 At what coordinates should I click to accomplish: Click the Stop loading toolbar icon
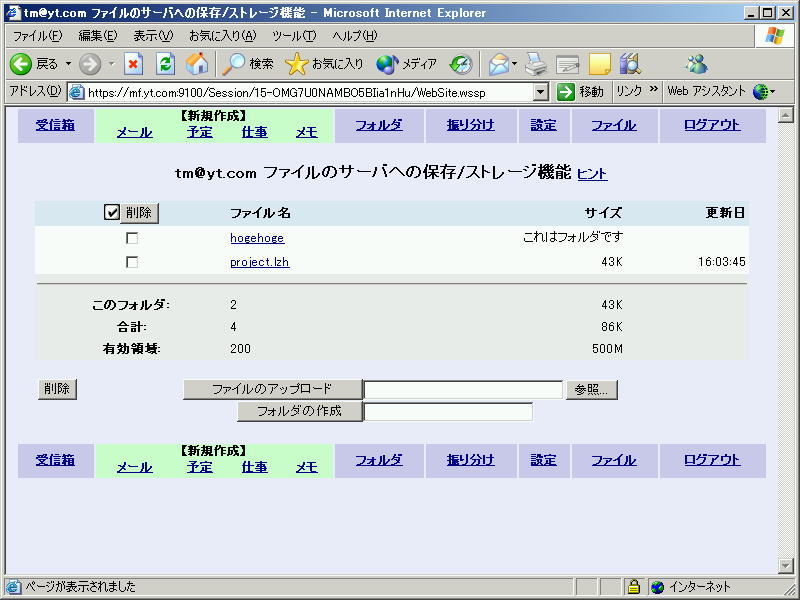134,64
